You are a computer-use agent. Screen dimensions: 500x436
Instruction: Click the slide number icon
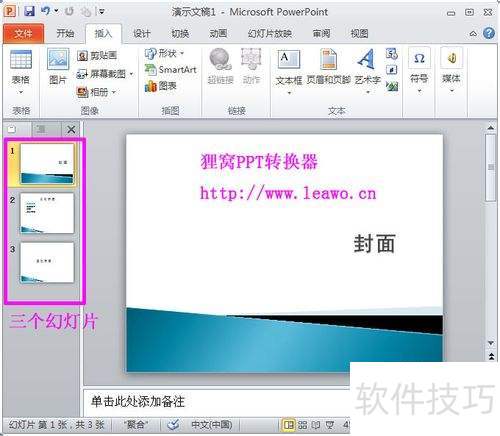(x=391, y=70)
